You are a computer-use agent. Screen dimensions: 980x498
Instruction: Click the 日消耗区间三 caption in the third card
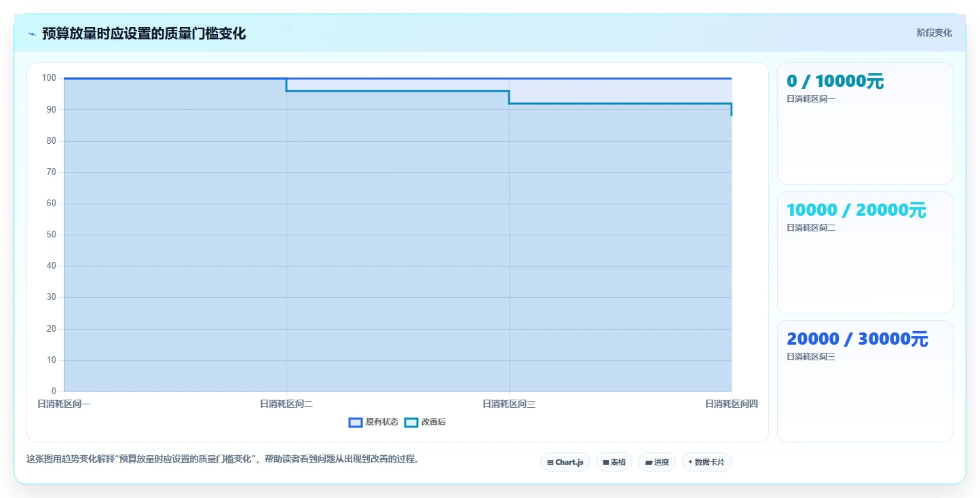click(x=811, y=357)
